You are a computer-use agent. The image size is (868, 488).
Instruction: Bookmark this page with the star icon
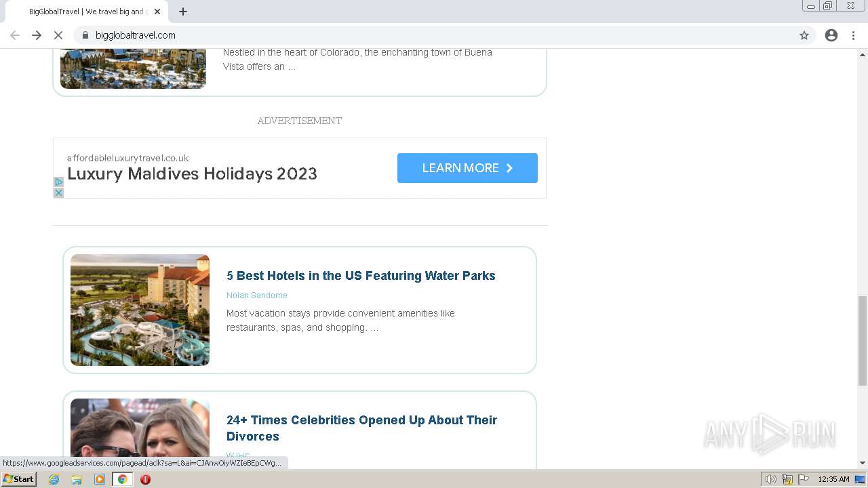click(x=804, y=35)
